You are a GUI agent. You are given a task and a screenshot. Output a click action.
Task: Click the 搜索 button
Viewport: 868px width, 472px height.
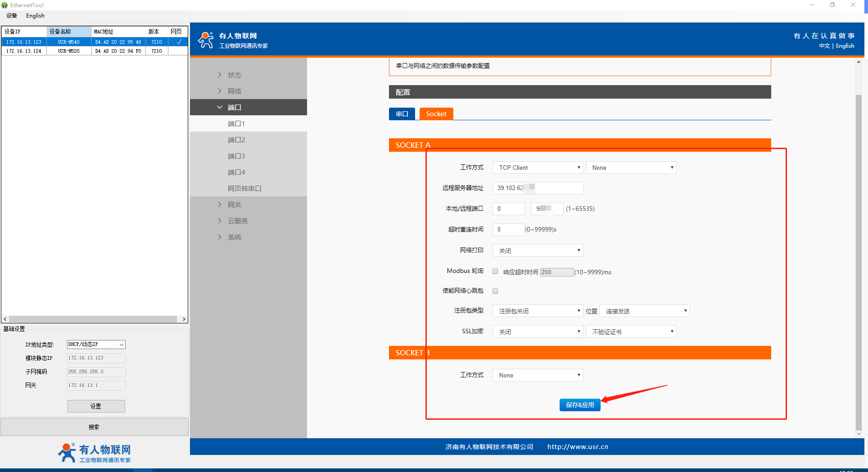94,427
